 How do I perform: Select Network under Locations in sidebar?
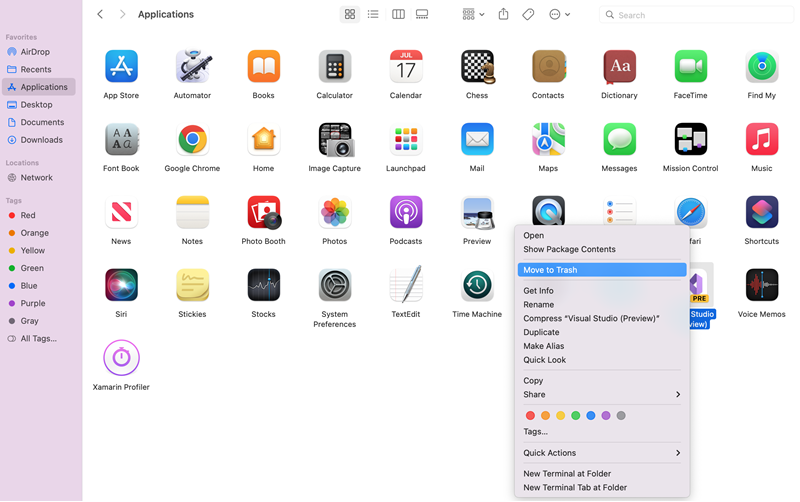[x=38, y=178]
